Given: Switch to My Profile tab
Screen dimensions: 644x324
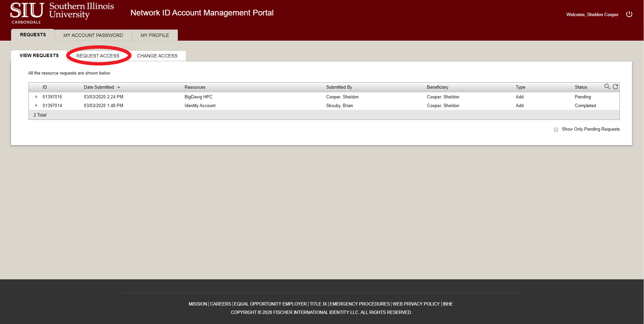Looking at the screenshot, I should [155, 35].
